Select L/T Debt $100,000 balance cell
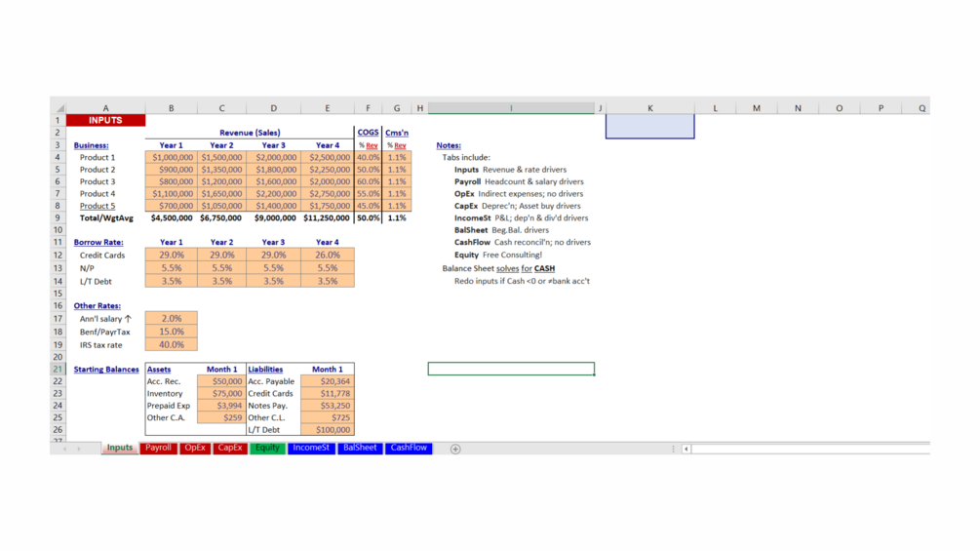 [328, 430]
